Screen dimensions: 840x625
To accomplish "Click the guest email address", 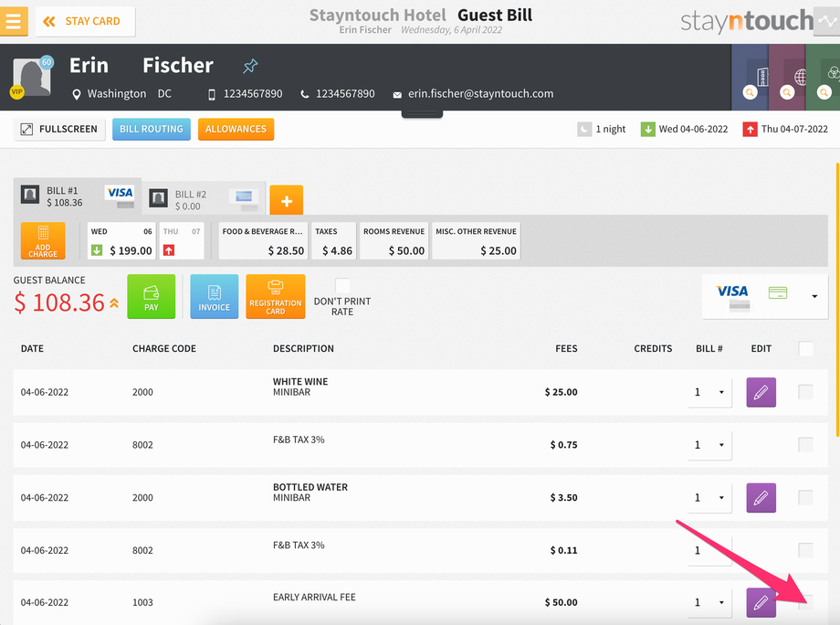I will point(480,94).
